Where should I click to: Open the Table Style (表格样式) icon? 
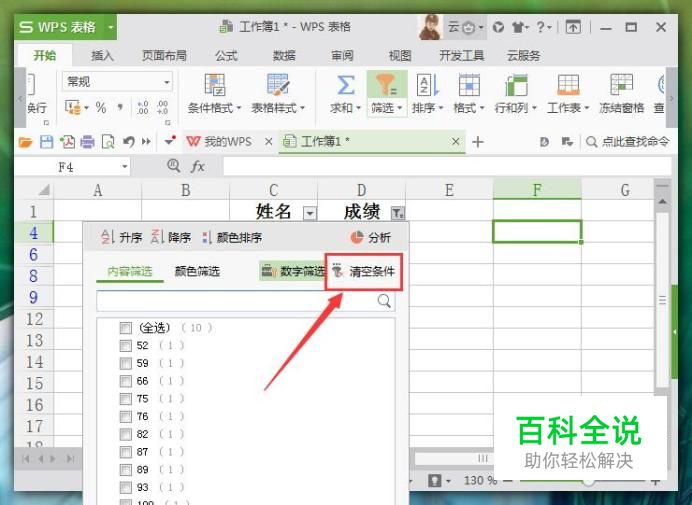pyautogui.click(x=278, y=85)
